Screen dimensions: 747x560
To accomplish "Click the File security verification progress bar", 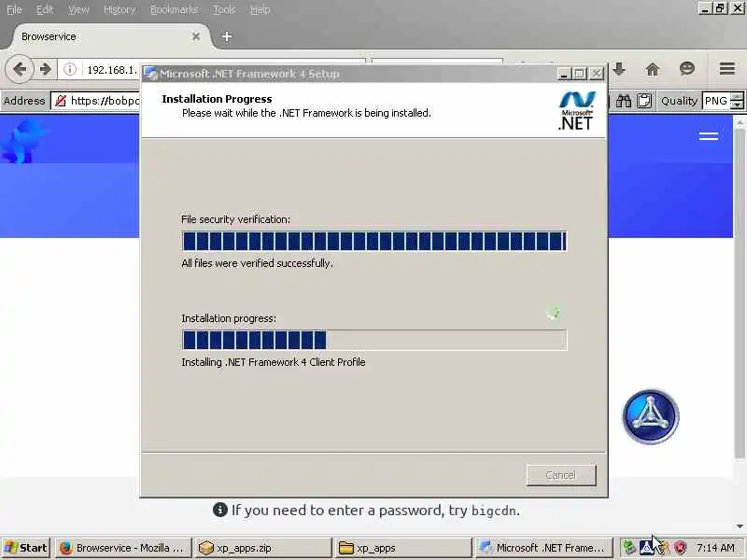I will 374,241.
